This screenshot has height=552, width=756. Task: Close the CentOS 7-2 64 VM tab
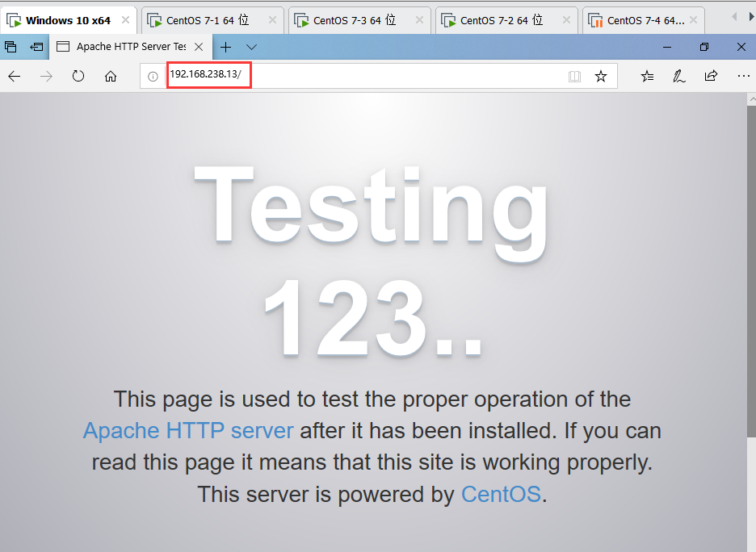coord(566,19)
